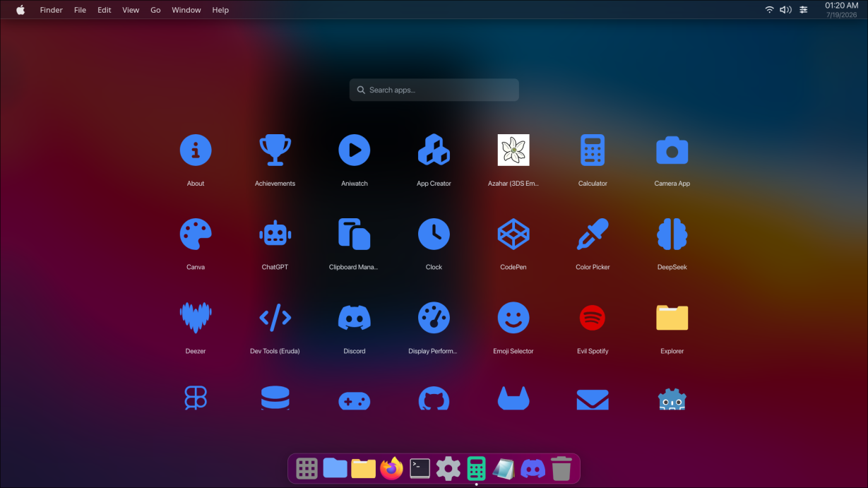Image resolution: width=868 pixels, height=488 pixels.
Task: Open the Edit menu
Action: [x=105, y=10]
